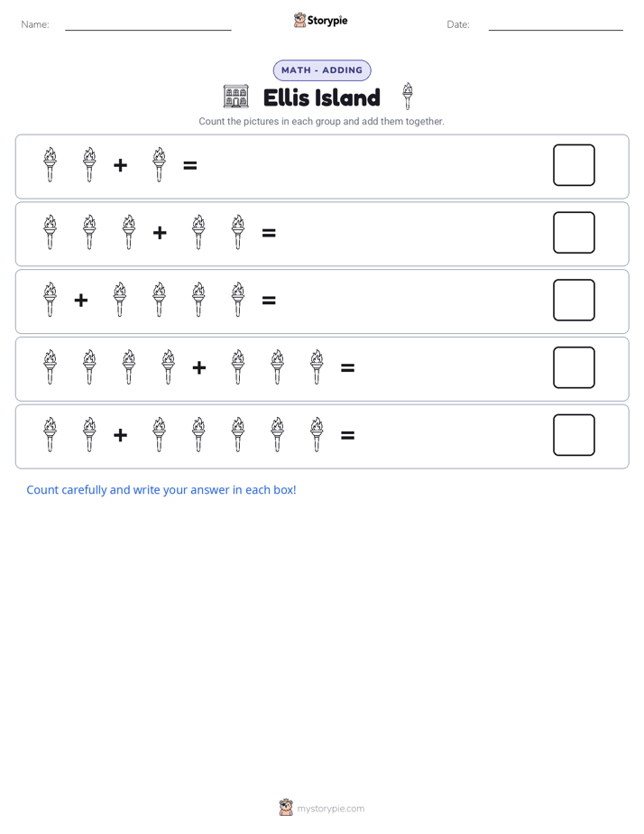This screenshot has height=834, width=644.
Task: Click the plus sign in the fourth row
Action: [x=199, y=367]
